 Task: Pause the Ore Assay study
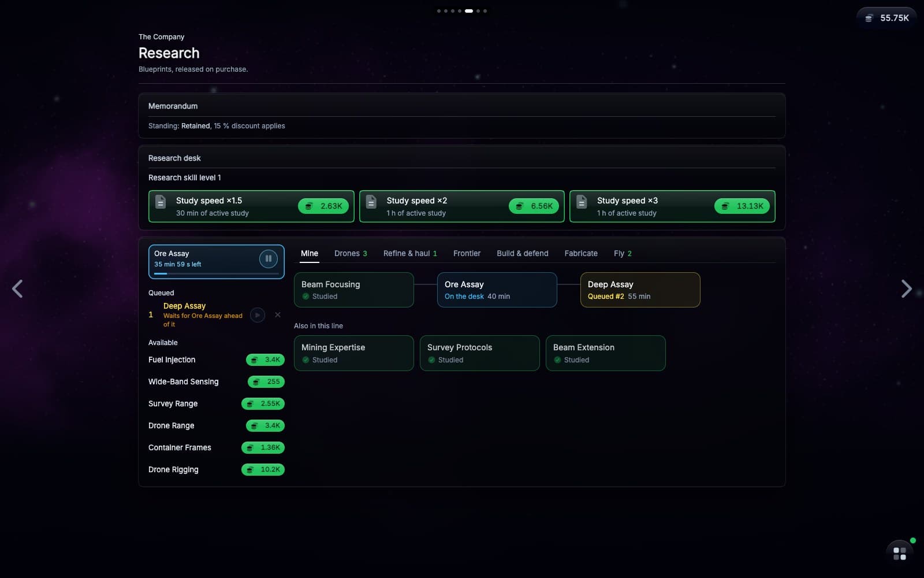[x=268, y=259]
